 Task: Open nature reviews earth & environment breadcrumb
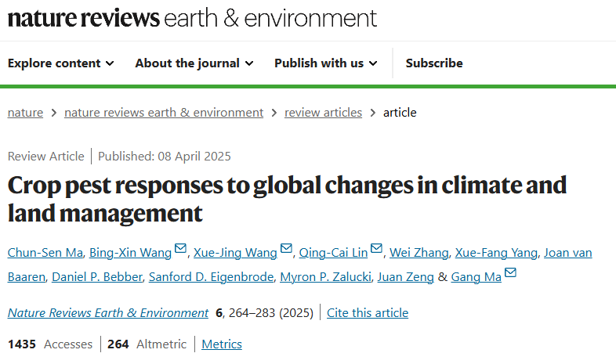pos(164,113)
